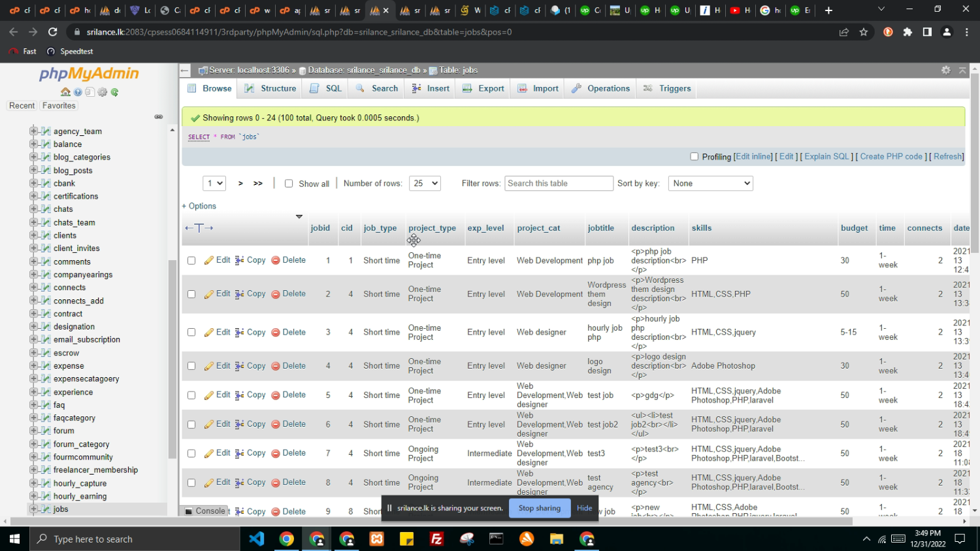Image resolution: width=980 pixels, height=551 pixels.
Task: Open the Export tab
Action: 483,88
